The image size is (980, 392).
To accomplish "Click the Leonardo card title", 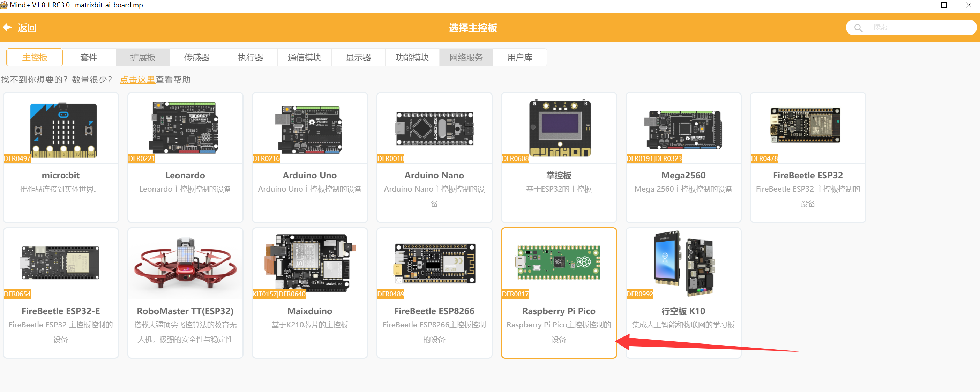I will tap(185, 176).
